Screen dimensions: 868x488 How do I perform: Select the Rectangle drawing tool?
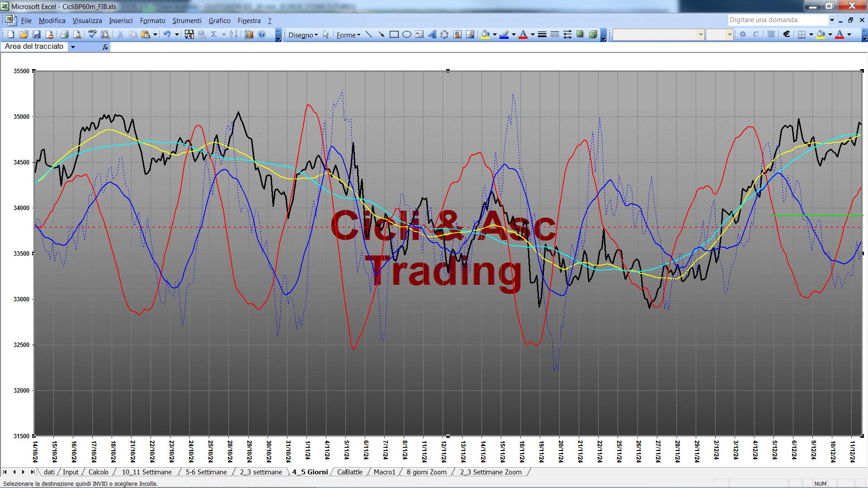click(x=394, y=34)
